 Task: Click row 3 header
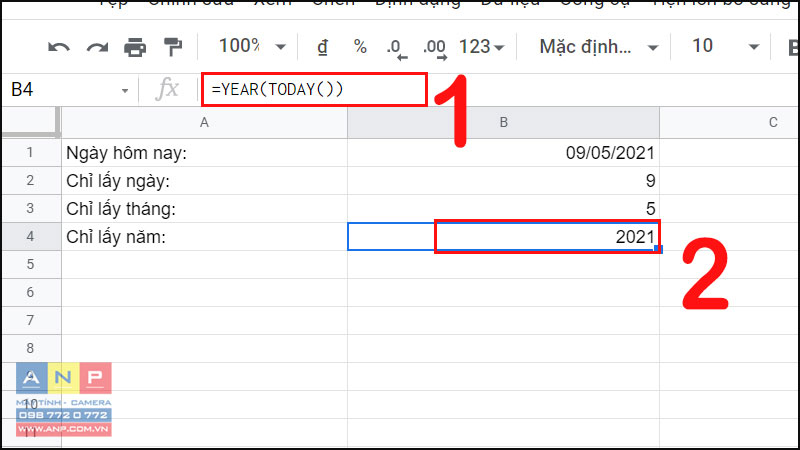click(30, 209)
